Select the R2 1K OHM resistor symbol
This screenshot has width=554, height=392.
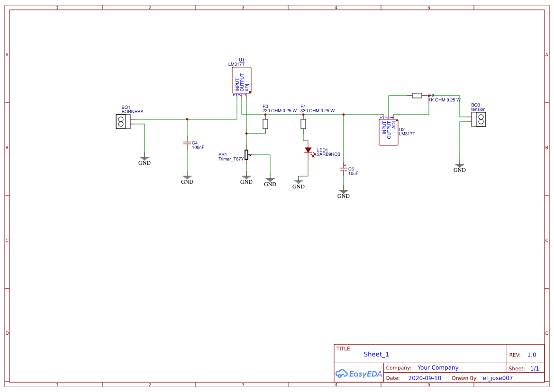(418, 95)
